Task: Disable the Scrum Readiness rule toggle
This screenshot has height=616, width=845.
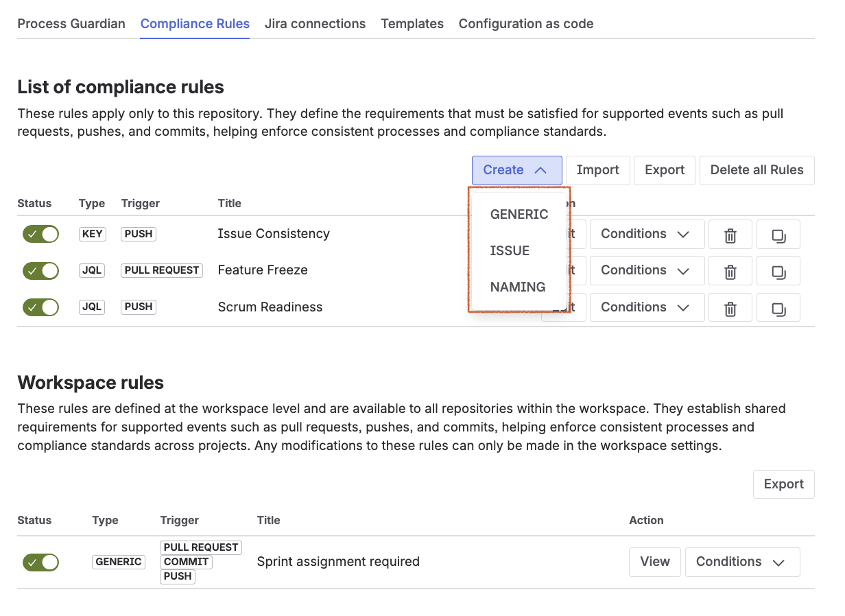Action: tap(40, 307)
